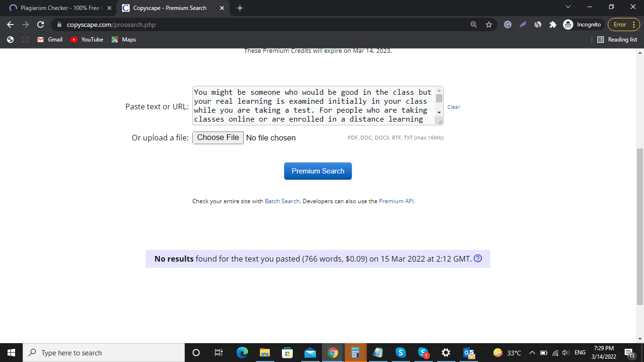Open the clock showing 7:29 PM
Image resolution: width=644 pixels, height=362 pixels.
603,353
